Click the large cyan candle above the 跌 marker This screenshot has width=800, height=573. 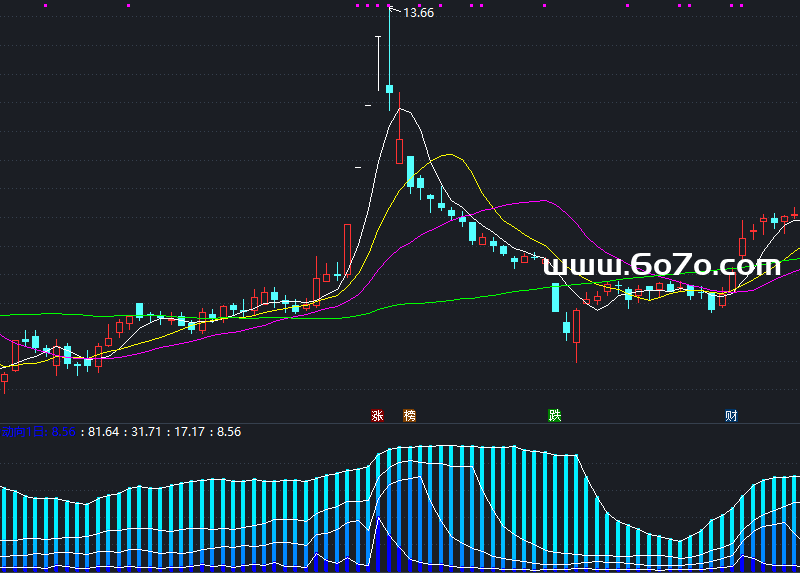click(556, 298)
